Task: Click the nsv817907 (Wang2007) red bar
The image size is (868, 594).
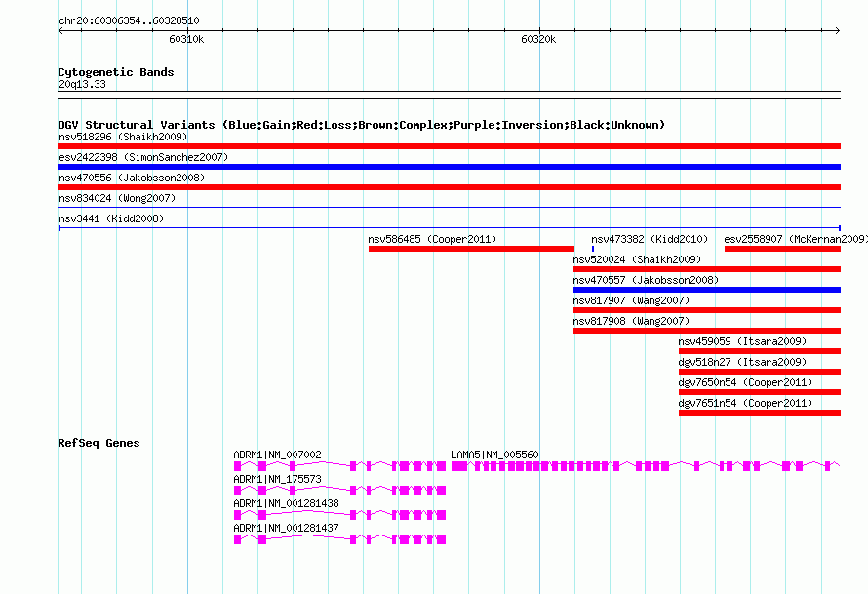Action: [x=707, y=310]
